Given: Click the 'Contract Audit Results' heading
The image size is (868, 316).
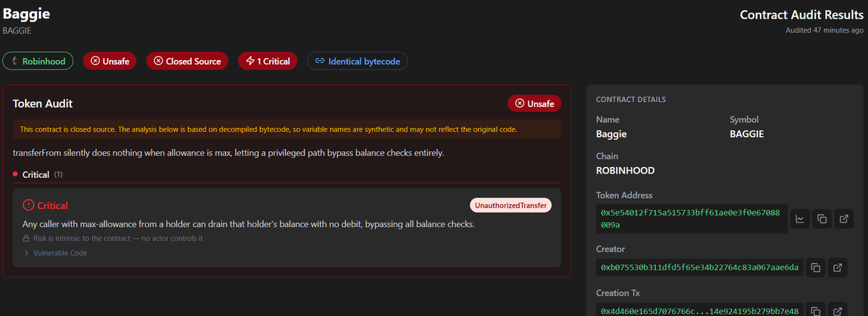Looking at the screenshot, I should (801, 14).
